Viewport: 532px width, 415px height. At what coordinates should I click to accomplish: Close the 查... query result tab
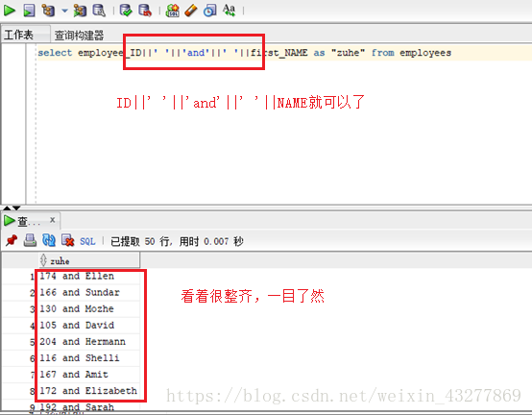pyautogui.click(x=52, y=220)
